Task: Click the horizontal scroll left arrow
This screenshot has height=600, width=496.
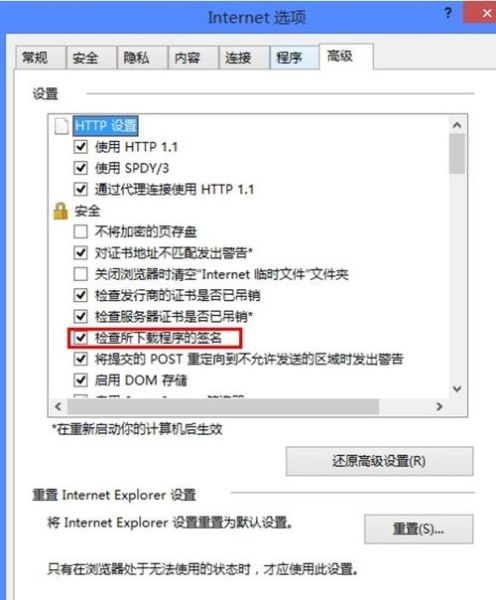Action: [58, 406]
